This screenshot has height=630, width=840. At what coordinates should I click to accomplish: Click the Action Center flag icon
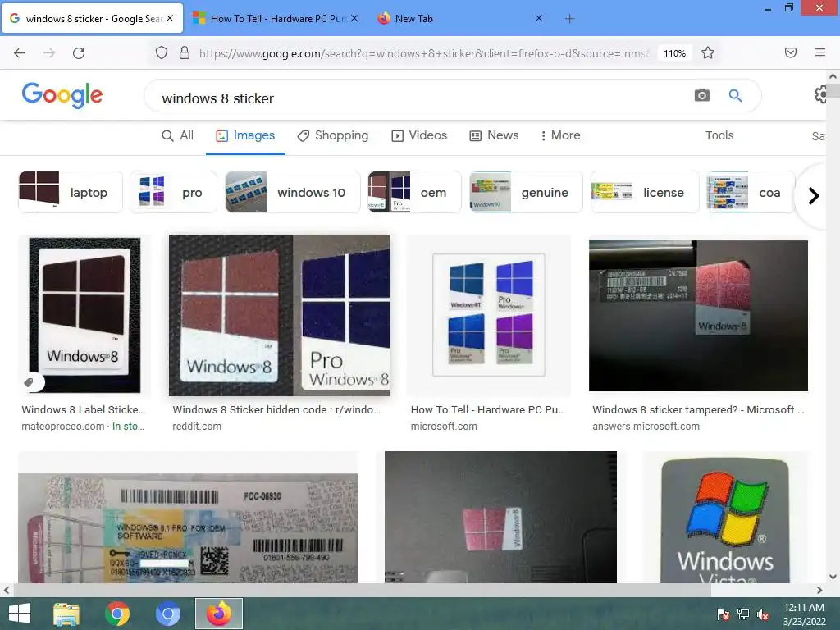[723, 614]
